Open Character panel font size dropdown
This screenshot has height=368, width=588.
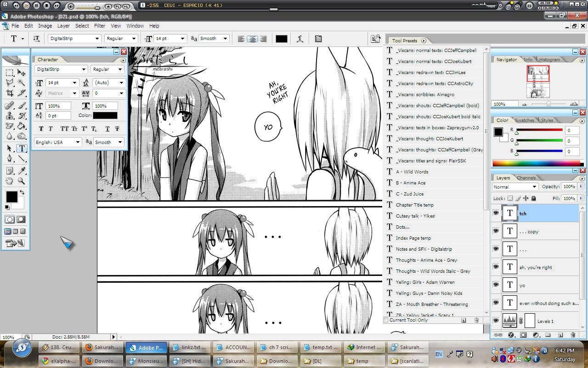[75, 83]
